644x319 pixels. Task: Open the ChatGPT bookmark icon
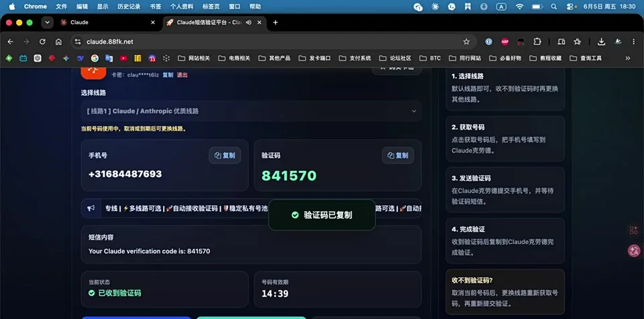pyautogui.click(x=38, y=58)
